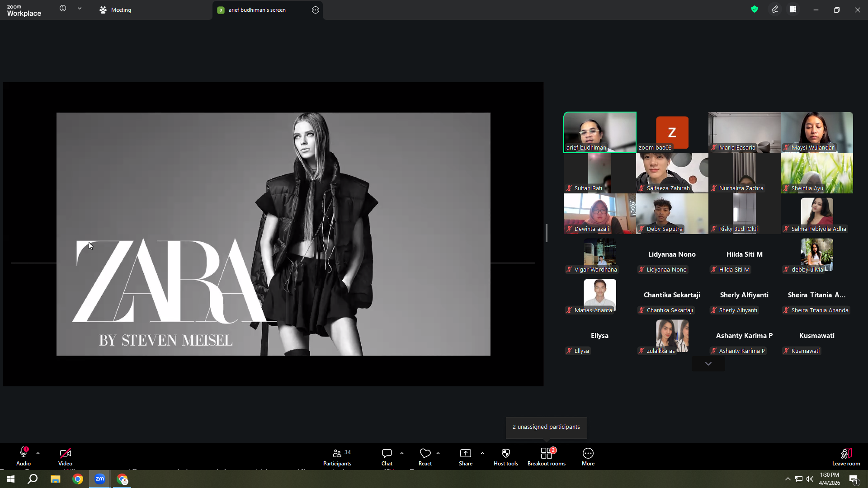Image resolution: width=868 pixels, height=488 pixels.
Task: Click the shared ZARA slide image
Action: click(273, 234)
